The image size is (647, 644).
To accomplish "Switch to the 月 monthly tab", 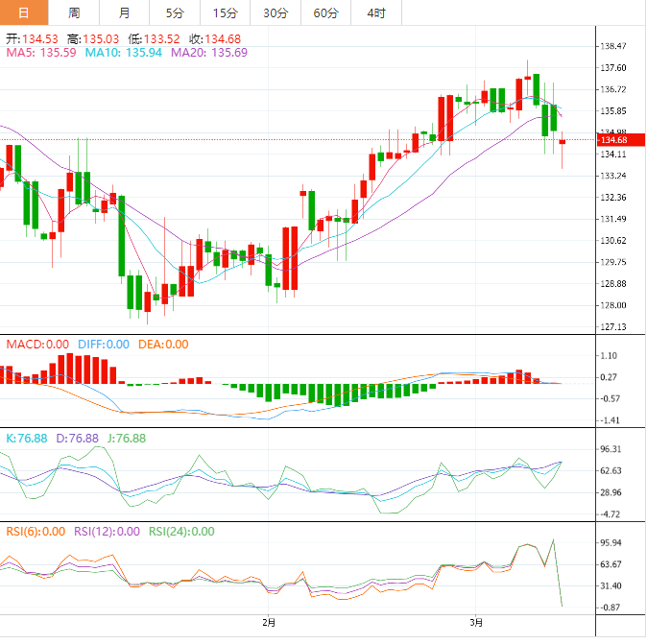I will pyautogui.click(x=124, y=12).
